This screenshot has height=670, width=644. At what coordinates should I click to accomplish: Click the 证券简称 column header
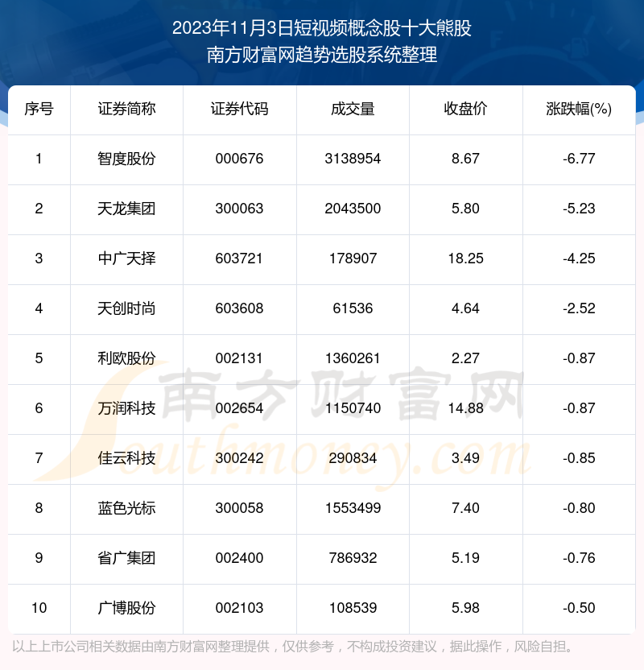click(126, 110)
